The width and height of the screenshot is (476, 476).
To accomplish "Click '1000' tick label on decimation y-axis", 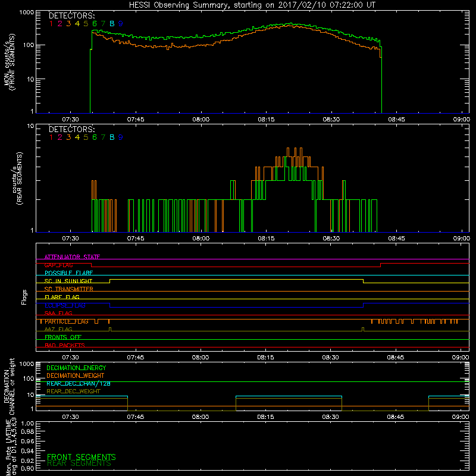I will pyautogui.click(x=27, y=364).
